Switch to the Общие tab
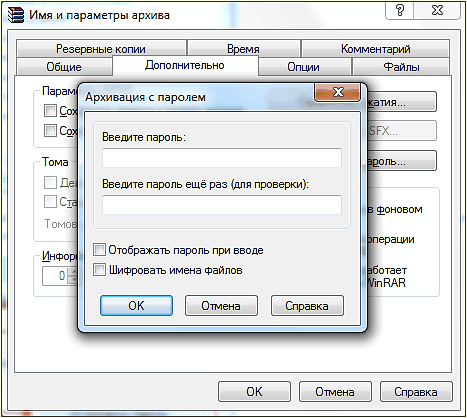The image size is (467, 418). click(64, 67)
